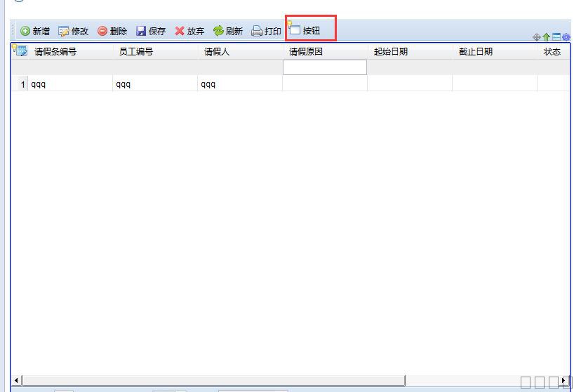
Task: Click qqq cell under 员工编号
Action: click(155, 84)
